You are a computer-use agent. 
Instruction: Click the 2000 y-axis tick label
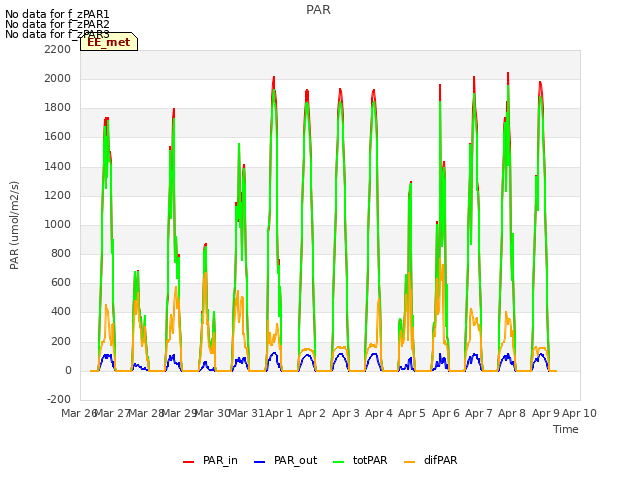point(58,78)
